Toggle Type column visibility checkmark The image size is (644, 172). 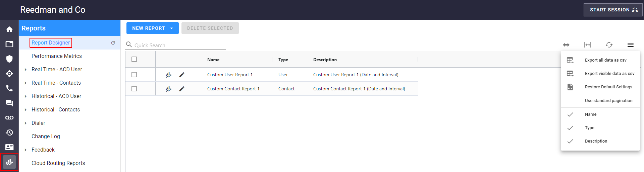(x=570, y=128)
